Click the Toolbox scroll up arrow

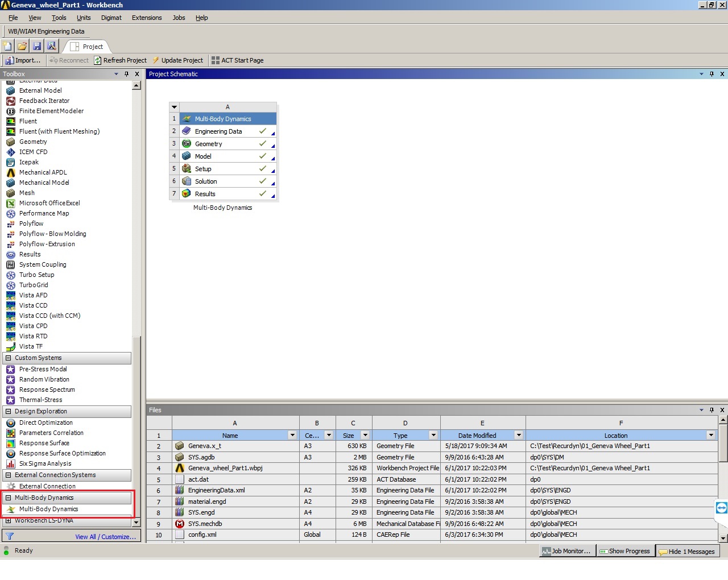coord(136,85)
